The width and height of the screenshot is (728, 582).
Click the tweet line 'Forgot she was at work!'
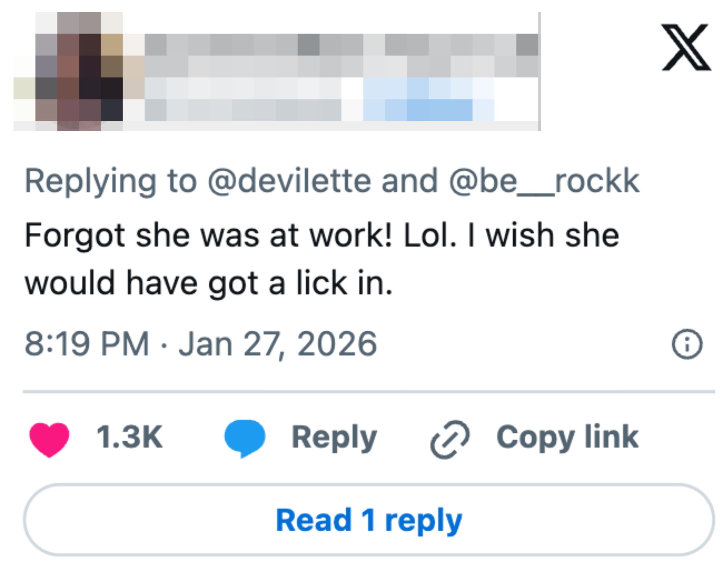tap(208, 235)
